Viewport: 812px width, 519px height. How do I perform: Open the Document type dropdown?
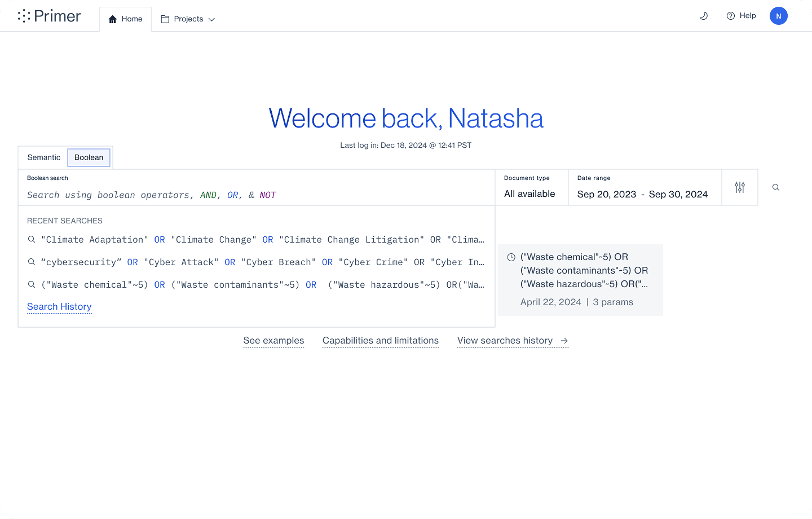point(531,187)
